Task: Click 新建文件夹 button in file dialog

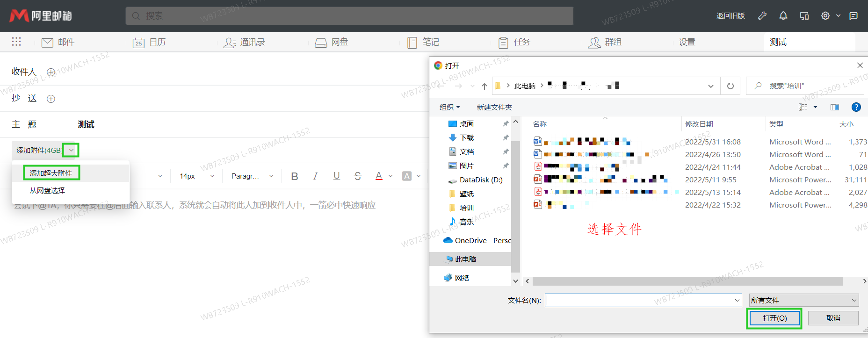Action: click(494, 108)
